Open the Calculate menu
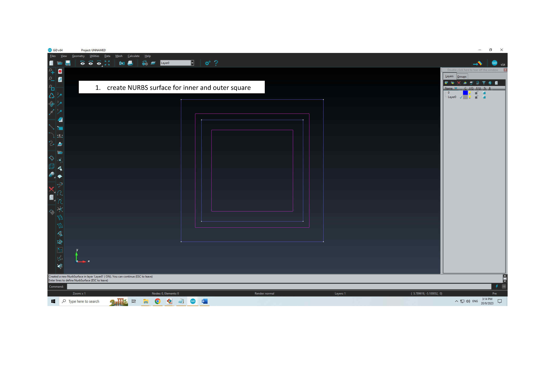 pos(134,56)
